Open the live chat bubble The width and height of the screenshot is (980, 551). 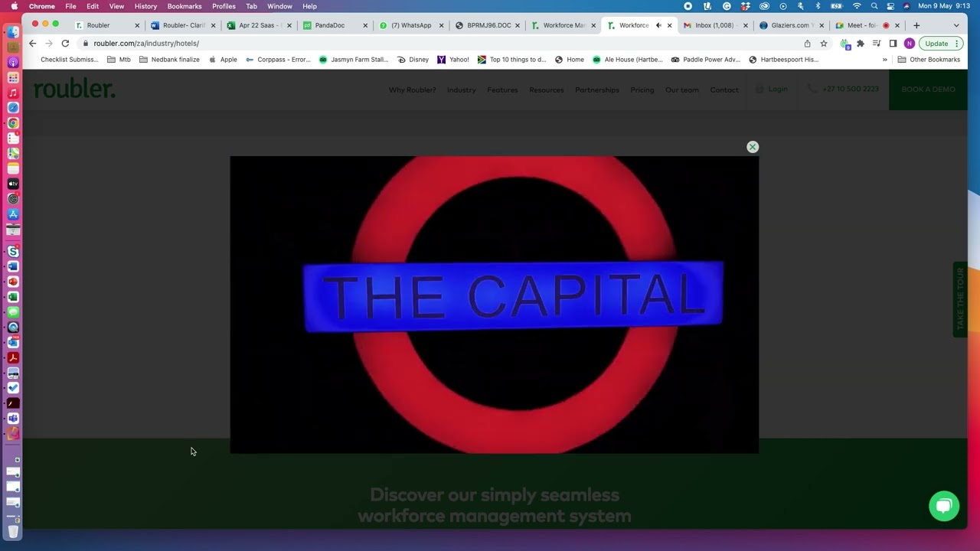[x=944, y=506]
